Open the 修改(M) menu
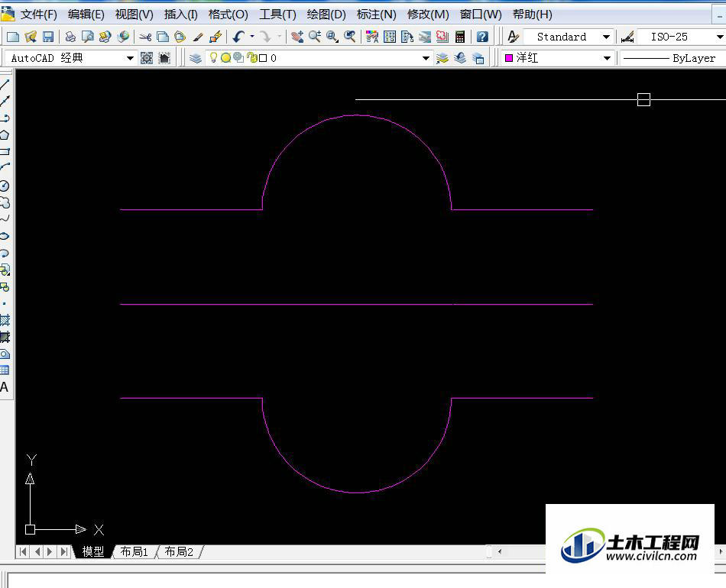The image size is (726, 588). tap(428, 15)
